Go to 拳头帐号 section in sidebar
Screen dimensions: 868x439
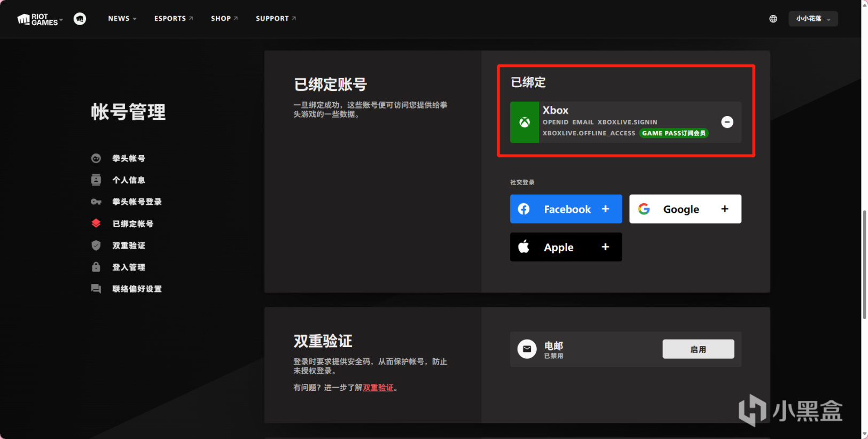(x=129, y=158)
